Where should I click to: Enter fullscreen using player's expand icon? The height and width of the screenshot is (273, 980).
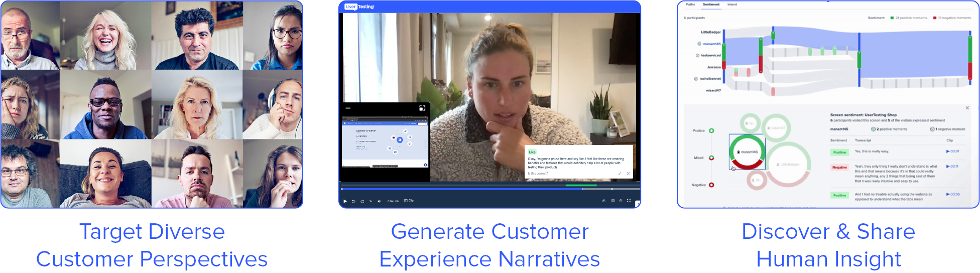click(x=629, y=201)
